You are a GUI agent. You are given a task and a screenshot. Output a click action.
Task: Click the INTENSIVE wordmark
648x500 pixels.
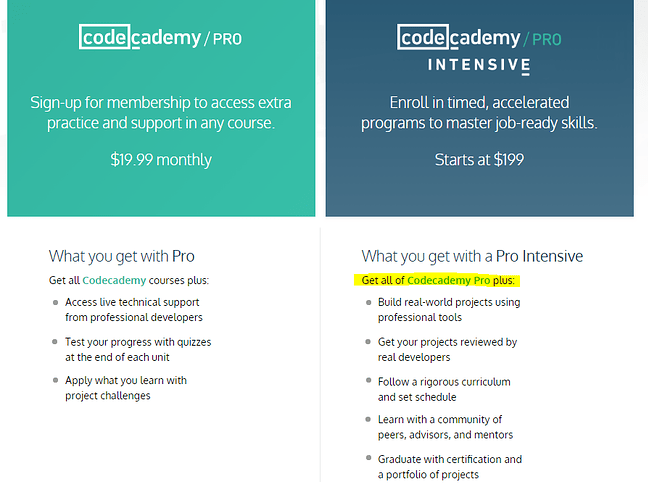click(479, 65)
